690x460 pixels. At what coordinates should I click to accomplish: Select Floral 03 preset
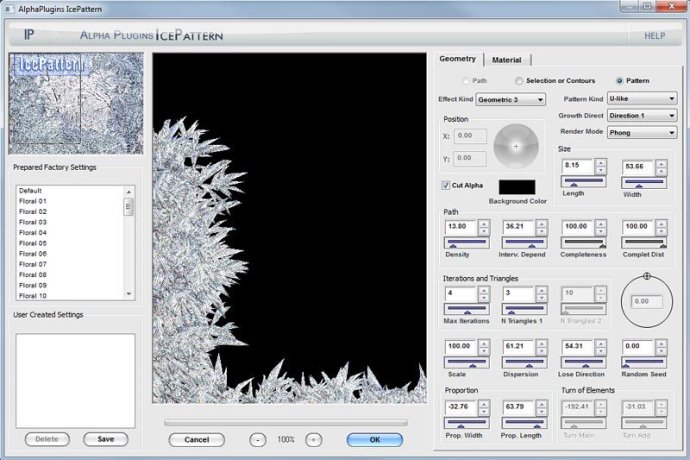pyautogui.click(x=70, y=222)
